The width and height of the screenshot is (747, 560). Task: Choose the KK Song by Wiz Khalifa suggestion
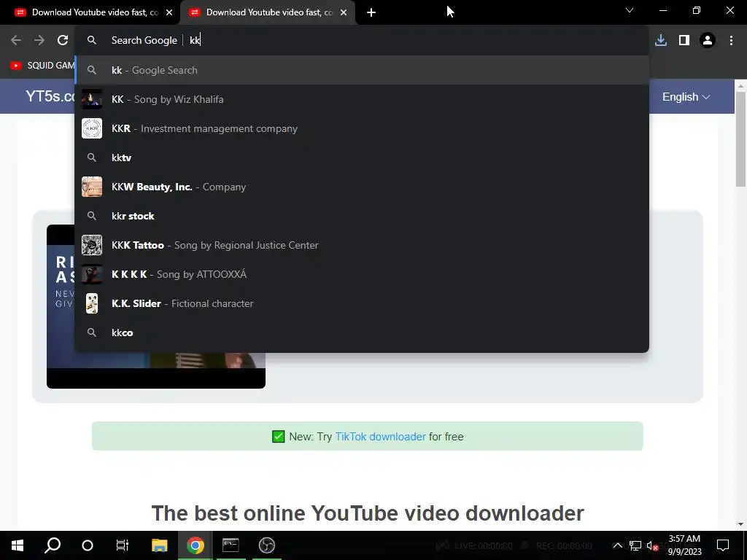[362, 99]
